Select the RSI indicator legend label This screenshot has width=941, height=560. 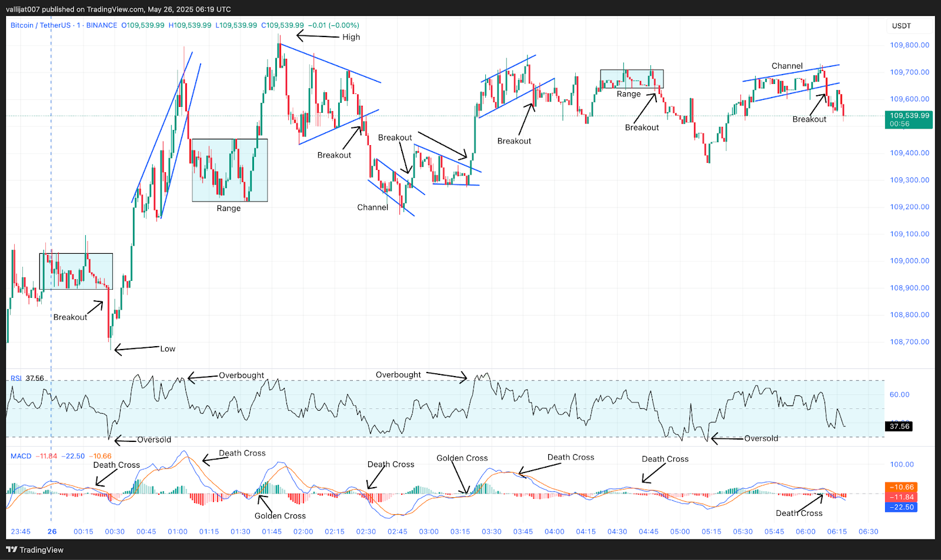coord(16,378)
